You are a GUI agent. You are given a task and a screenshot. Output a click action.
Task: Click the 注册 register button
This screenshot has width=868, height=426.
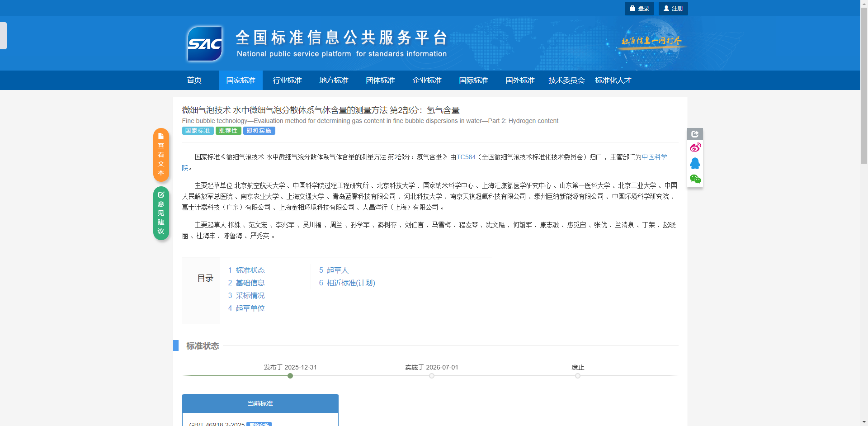coord(673,9)
